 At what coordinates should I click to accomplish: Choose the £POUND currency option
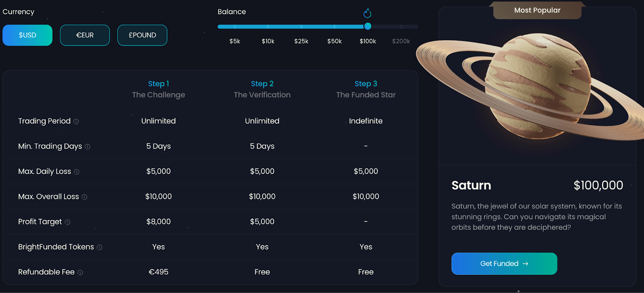tap(142, 35)
